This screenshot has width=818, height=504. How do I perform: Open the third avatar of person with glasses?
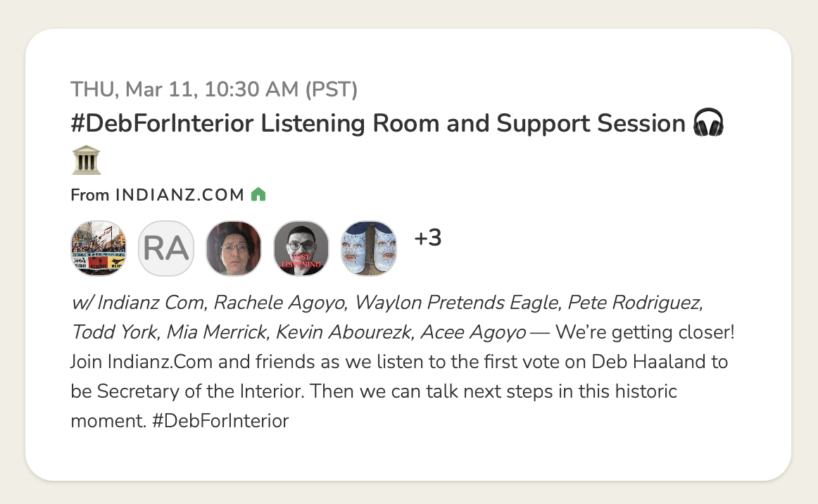pos(234,248)
